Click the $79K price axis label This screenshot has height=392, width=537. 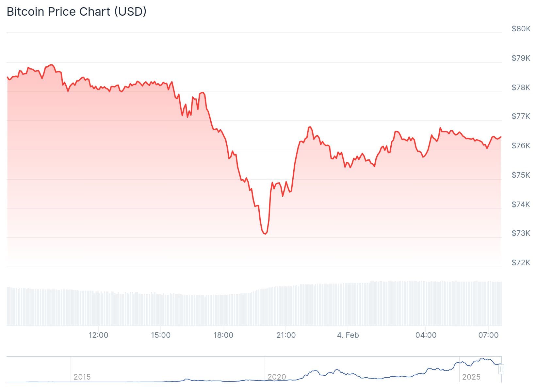(x=521, y=58)
